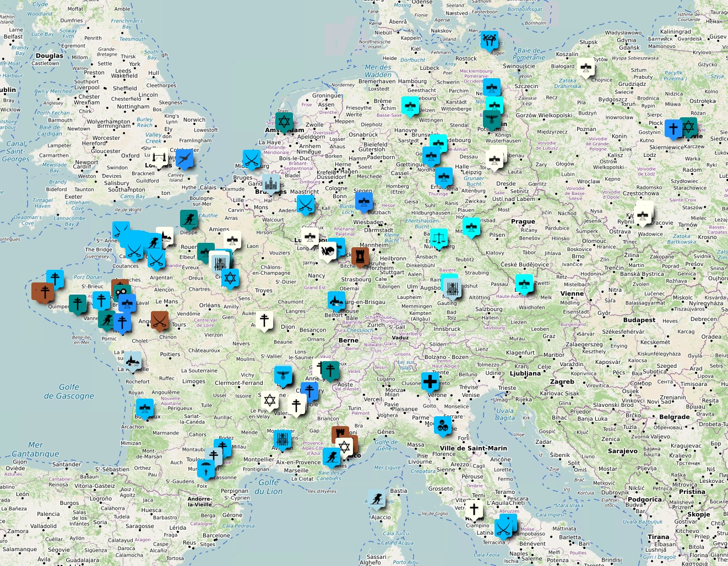
Task: Select the white cross marker on Rome
Action: [x=474, y=509]
